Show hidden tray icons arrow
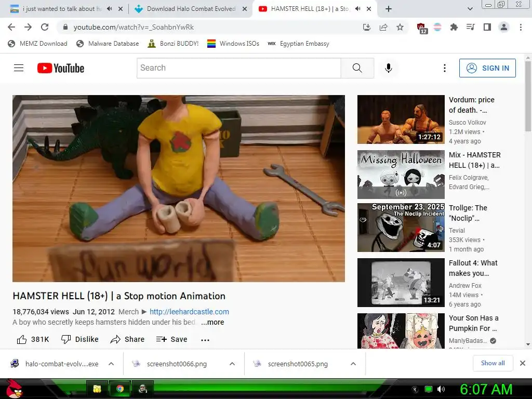Image resolution: width=532 pixels, height=399 pixels. [415, 389]
